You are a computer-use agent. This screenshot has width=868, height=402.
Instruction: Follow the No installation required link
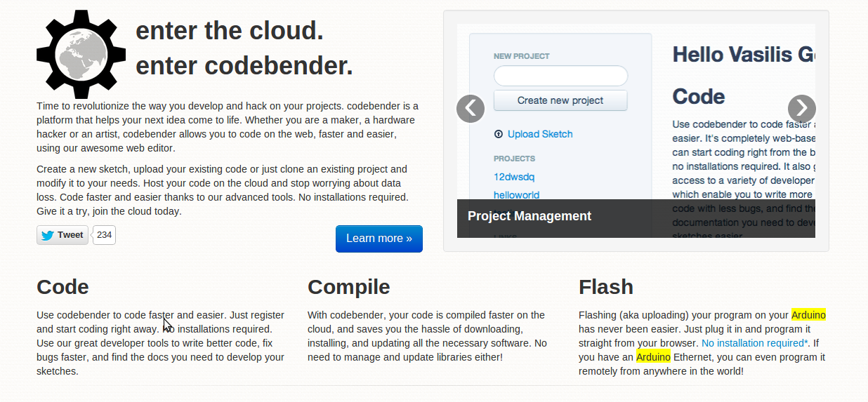(x=754, y=343)
